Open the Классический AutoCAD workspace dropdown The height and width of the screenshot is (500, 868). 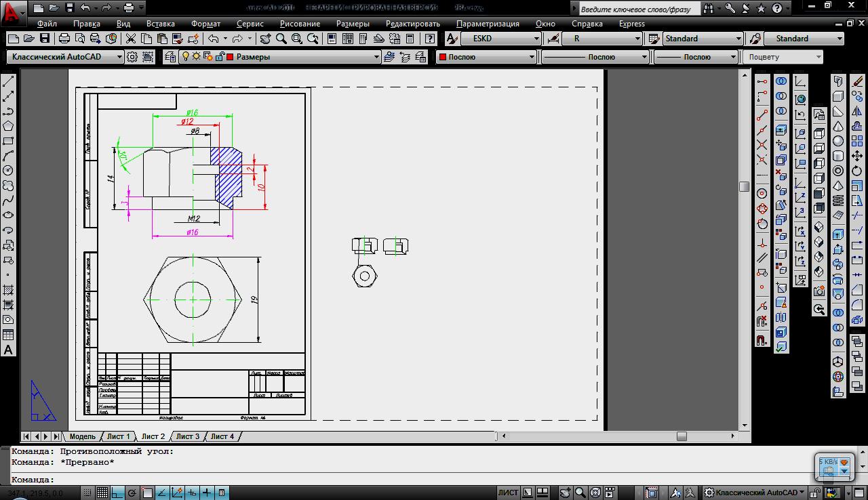pyautogui.click(x=65, y=57)
